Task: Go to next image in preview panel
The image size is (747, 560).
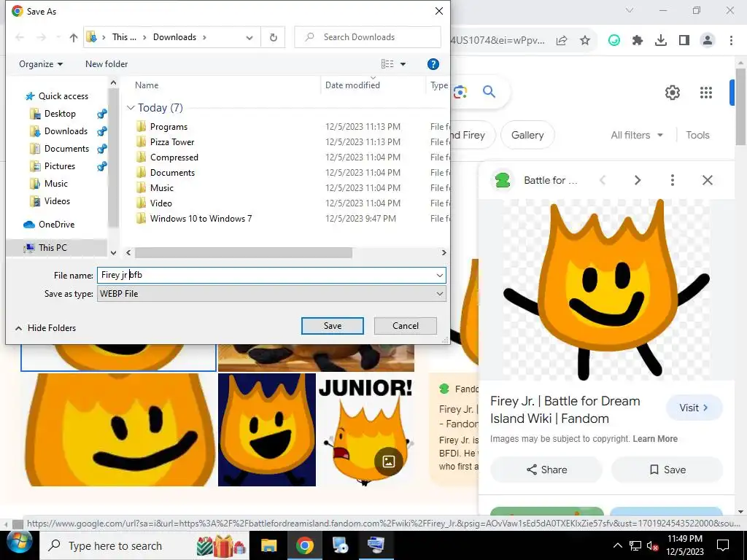Action: point(638,180)
